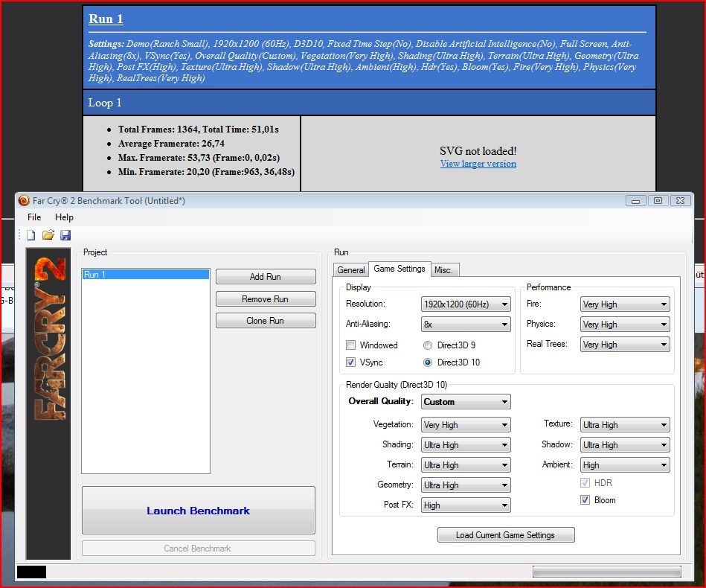Maximize the Benchmark Tool window
706x588 pixels.
point(658,200)
